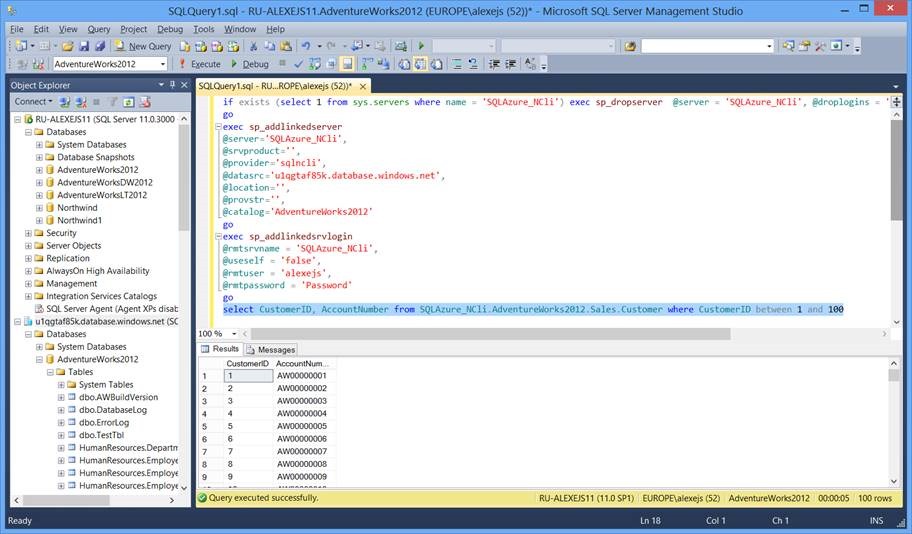Increase indent of selected lines
Viewport: 912px width, 534px height.
coord(510,64)
